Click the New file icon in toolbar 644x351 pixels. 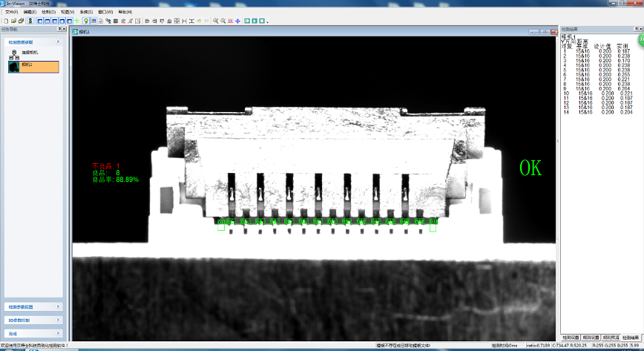pos(4,21)
